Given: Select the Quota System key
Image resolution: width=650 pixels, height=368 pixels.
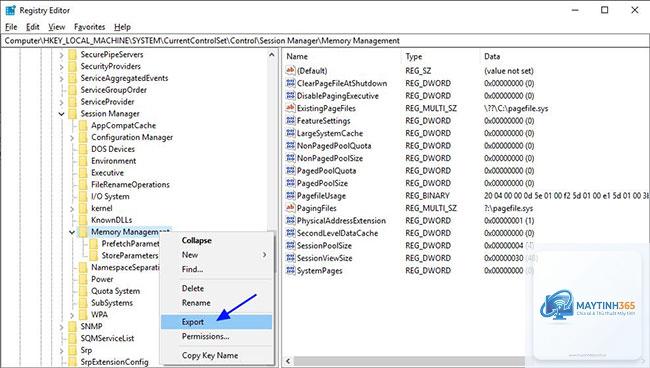Looking at the screenshot, I should tap(115, 291).
